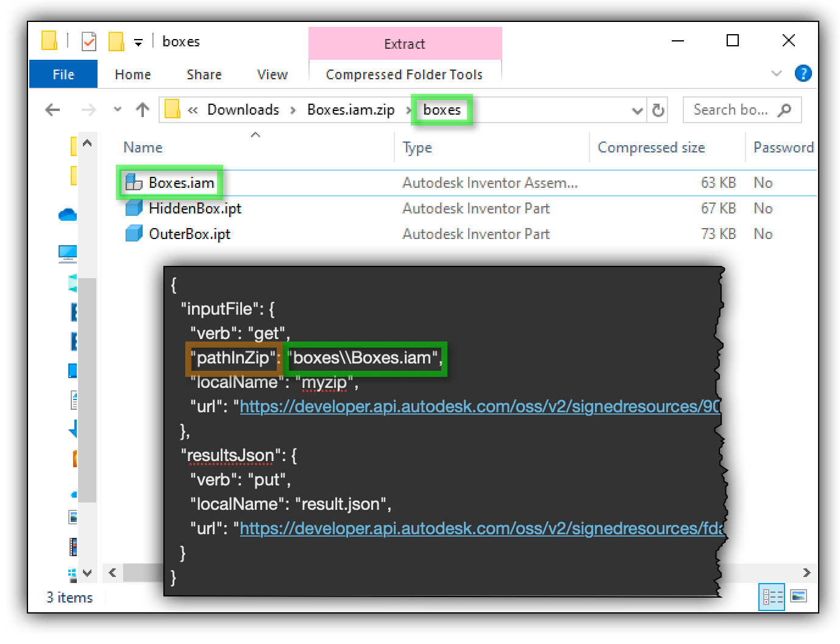Click the boxes breadcrumb segment
840x644 pixels.
tap(442, 110)
